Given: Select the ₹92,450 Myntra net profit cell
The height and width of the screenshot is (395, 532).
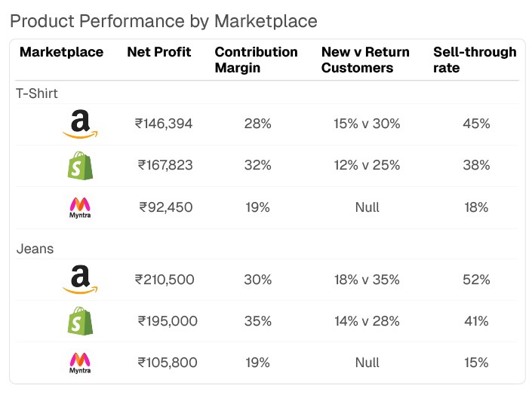Looking at the screenshot, I should point(167,207).
